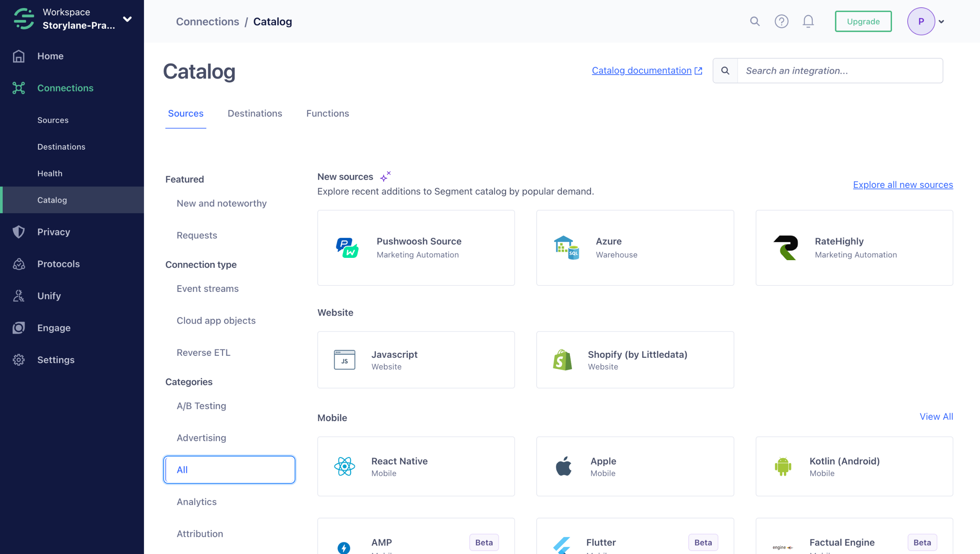Click the Privacy shield icon in sidebar

(19, 232)
